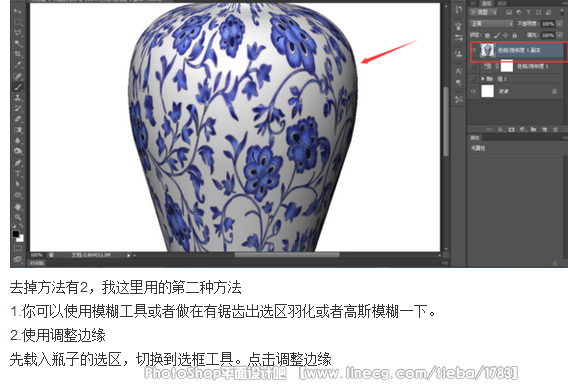
Task: Select the Move tool
Action: click(x=18, y=11)
